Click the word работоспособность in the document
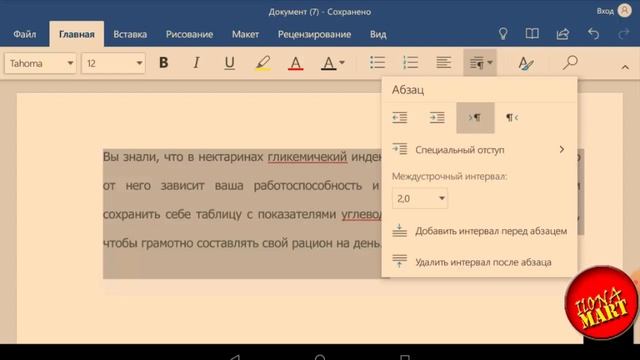This screenshot has width=640, height=360. point(308,186)
